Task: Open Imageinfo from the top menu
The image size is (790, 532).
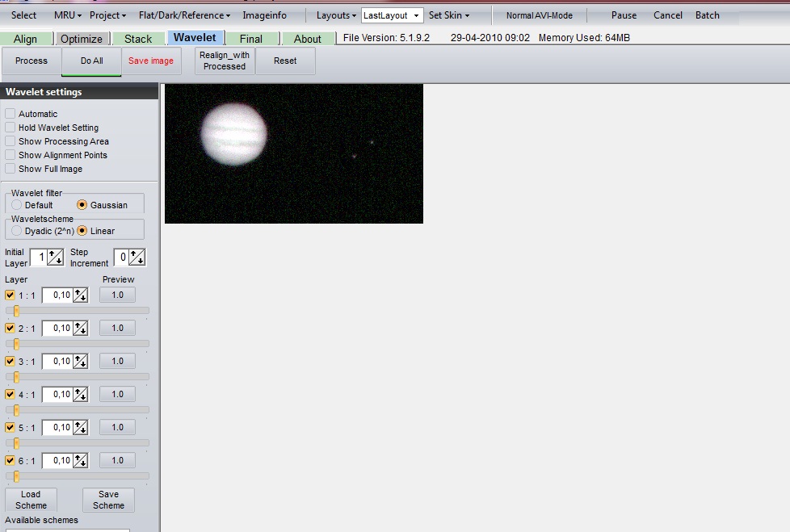Action: coord(264,15)
